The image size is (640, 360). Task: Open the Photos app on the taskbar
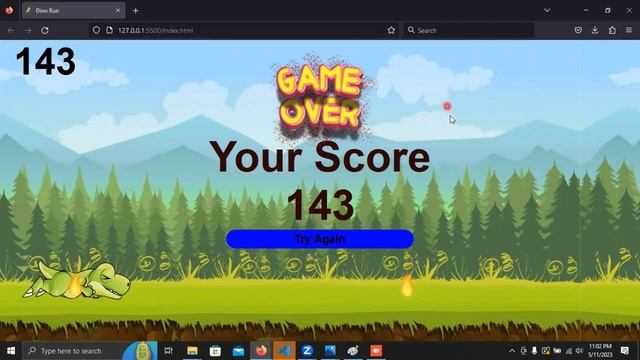point(330,351)
